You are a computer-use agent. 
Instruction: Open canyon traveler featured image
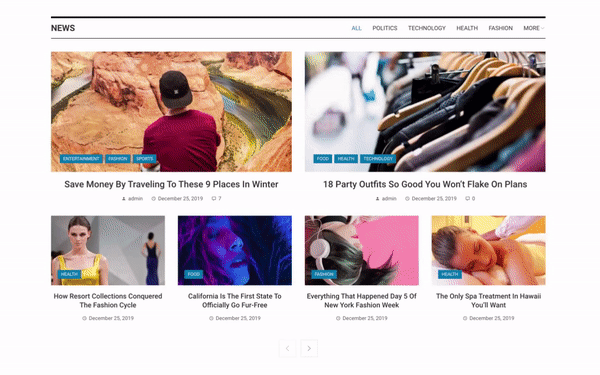pyautogui.click(x=171, y=112)
